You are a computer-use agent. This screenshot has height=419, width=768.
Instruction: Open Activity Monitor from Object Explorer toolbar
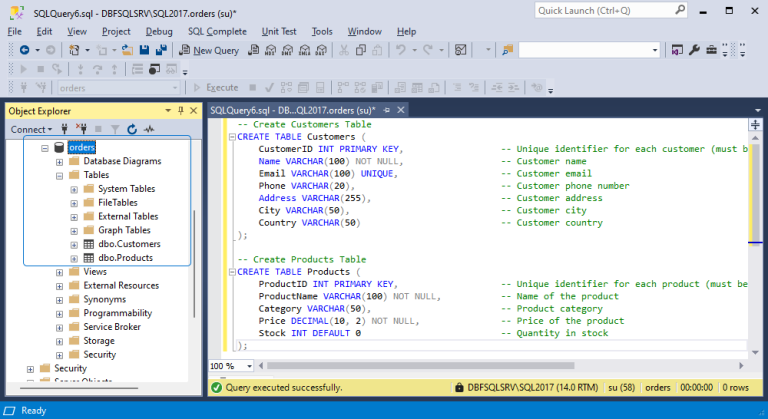point(149,129)
